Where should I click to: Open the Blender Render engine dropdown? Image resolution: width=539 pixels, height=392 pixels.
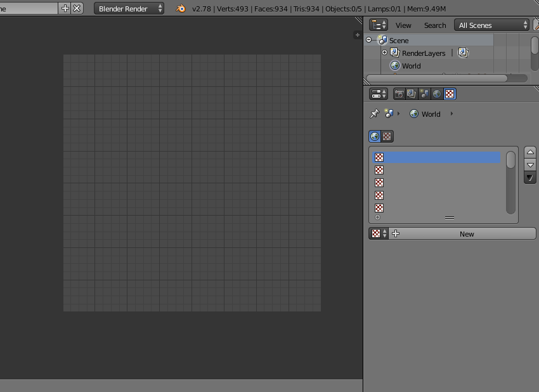point(129,9)
